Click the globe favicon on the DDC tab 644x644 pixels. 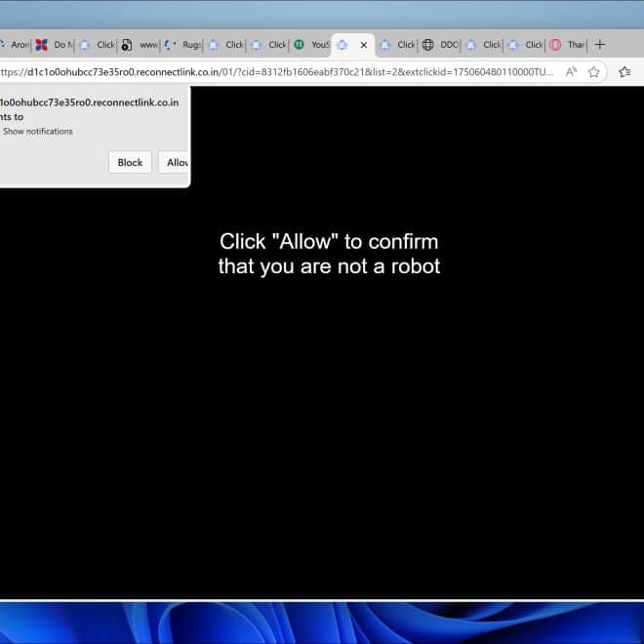point(427,45)
